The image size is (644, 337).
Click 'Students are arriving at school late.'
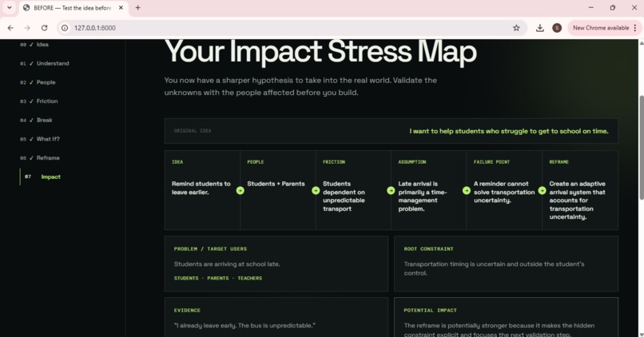point(227,264)
